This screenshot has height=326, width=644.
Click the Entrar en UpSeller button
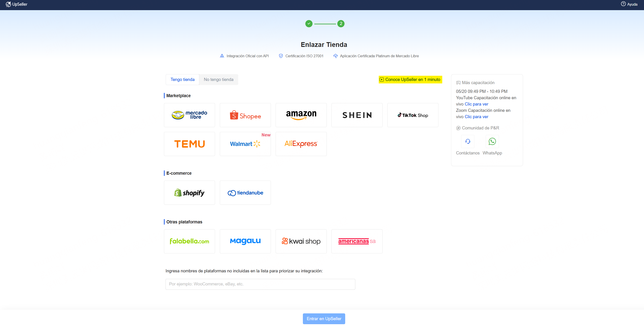click(324, 319)
